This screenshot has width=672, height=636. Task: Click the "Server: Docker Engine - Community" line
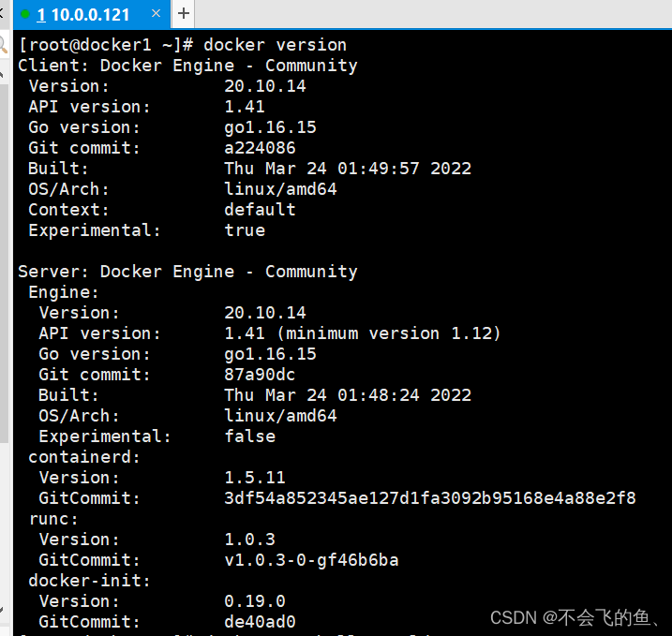pyautogui.click(x=187, y=272)
